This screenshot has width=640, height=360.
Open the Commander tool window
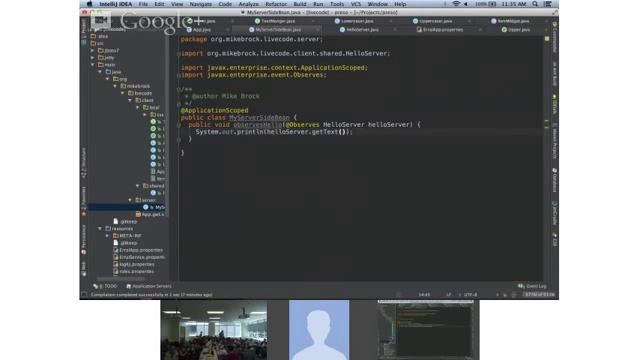click(x=555, y=37)
